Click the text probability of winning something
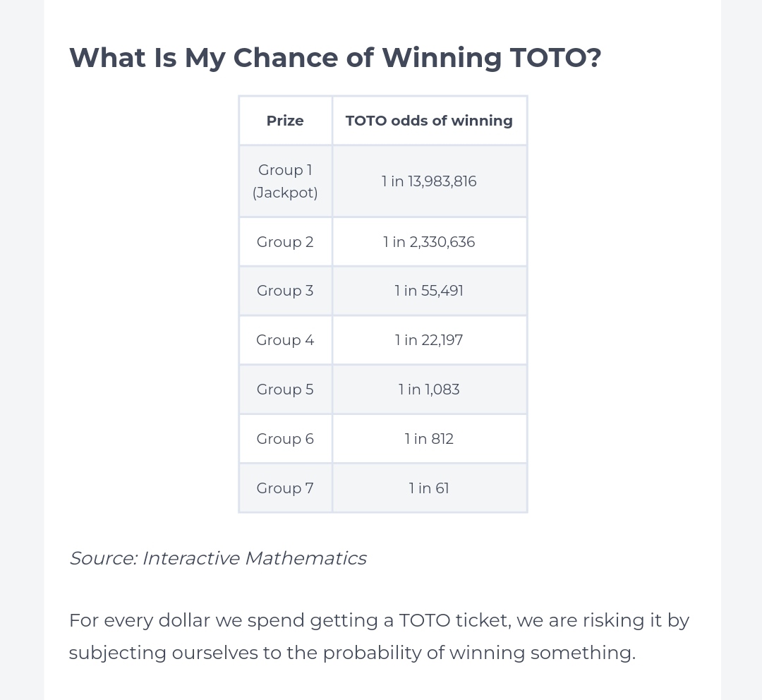Viewport: 762px width, 700px height. click(479, 653)
